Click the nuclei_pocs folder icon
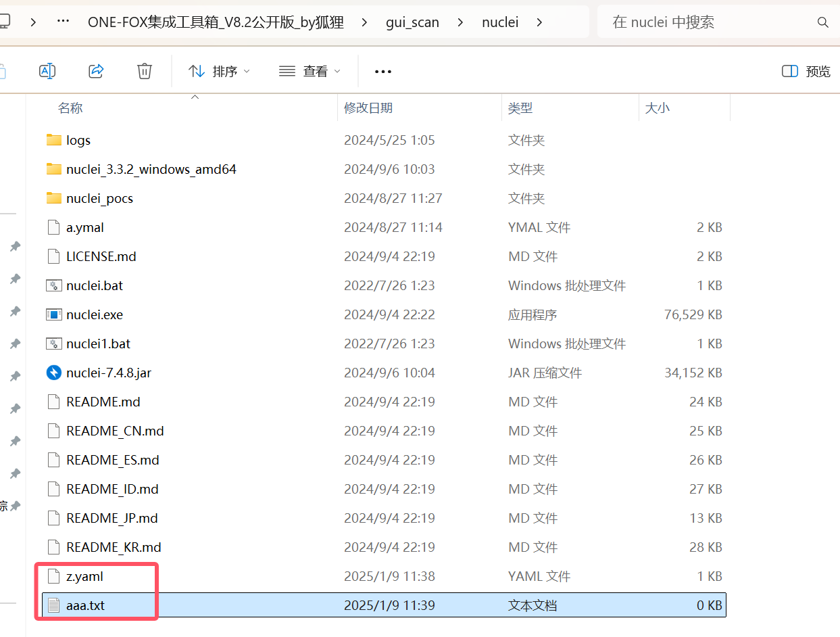Screen dimensions: 840x637 tap(53, 198)
